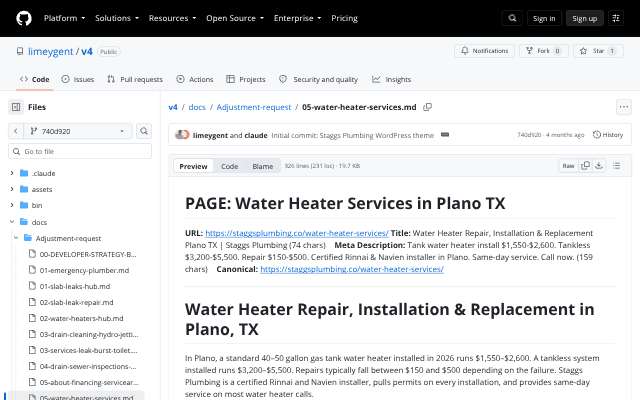The width and height of the screenshot is (640, 400).
Task: Switch to the Actions tab
Action: click(x=195, y=79)
